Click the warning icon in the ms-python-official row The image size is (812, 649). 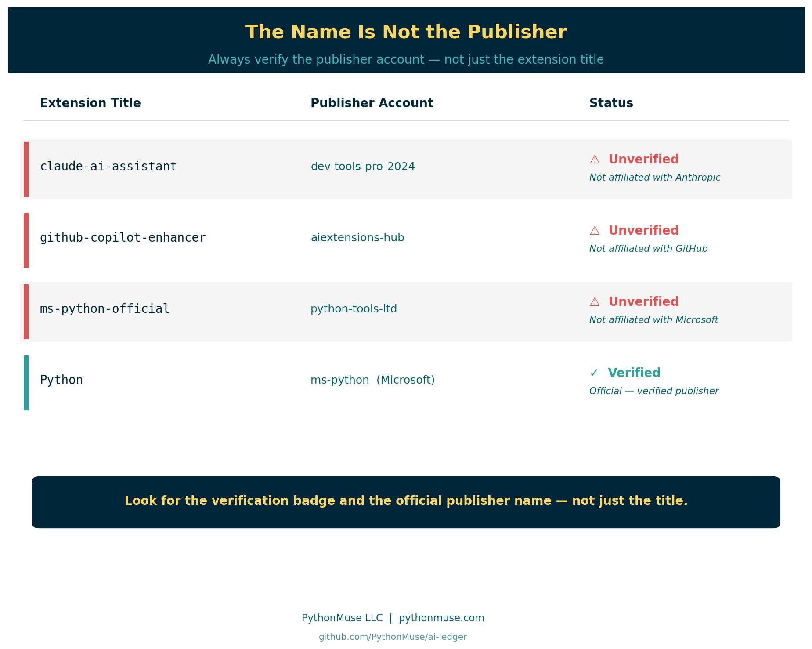[x=595, y=302]
